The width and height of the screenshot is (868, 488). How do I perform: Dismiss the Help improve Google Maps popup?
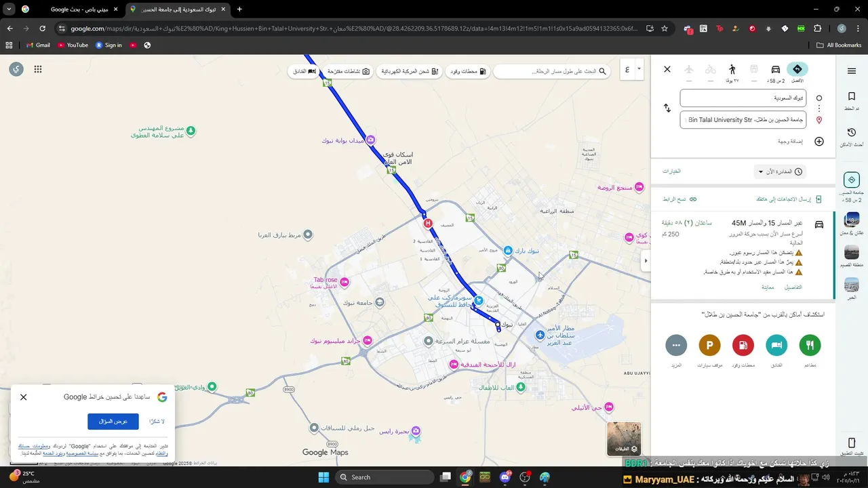coord(24,397)
